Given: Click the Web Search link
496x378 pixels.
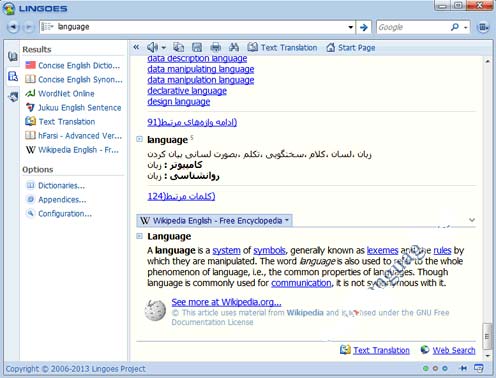Looking at the screenshot, I should [454, 350].
